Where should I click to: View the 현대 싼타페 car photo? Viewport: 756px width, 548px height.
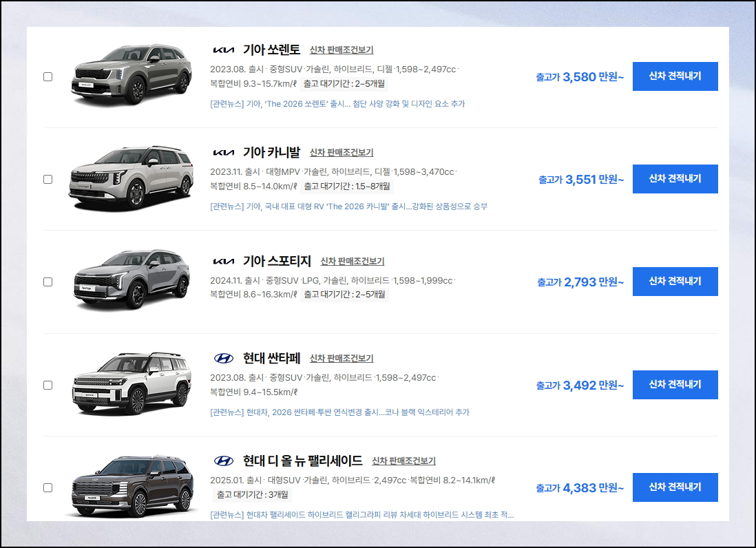tap(131, 383)
